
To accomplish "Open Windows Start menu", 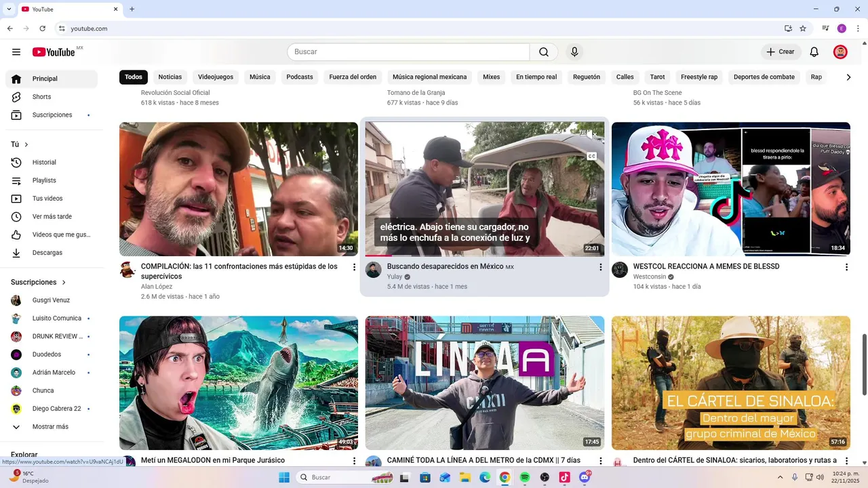I will point(284,477).
